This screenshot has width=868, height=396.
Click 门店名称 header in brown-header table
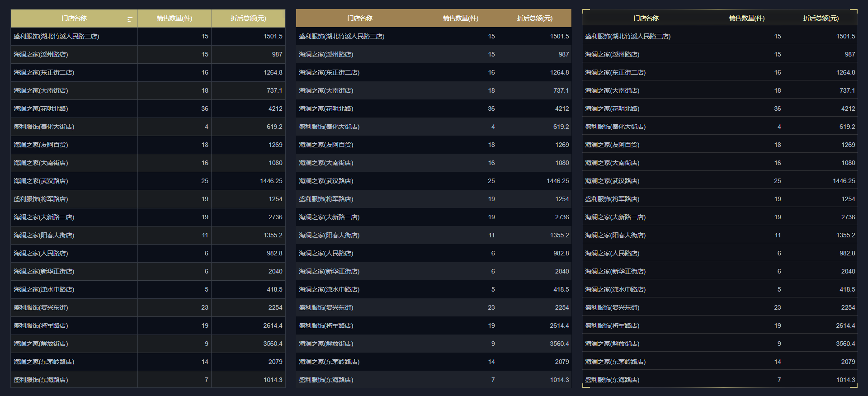(360, 18)
